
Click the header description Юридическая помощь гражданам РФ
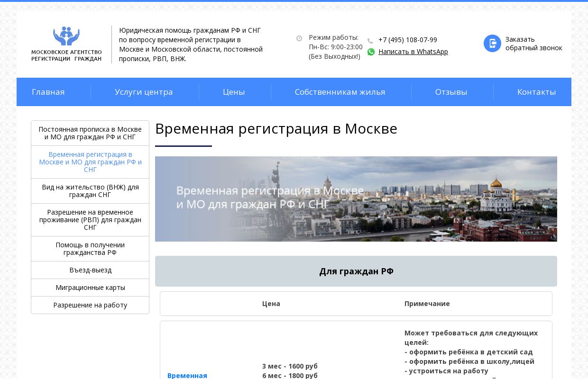coord(191,45)
